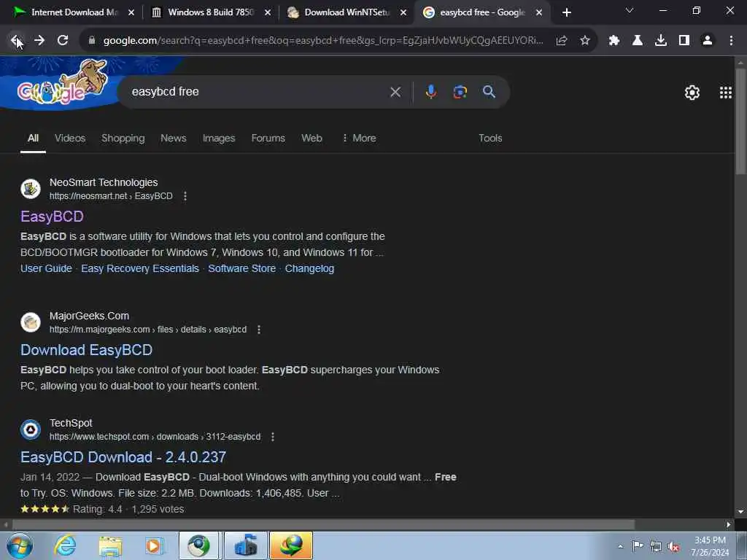Click the muted volume tray icon
The height and width of the screenshot is (560, 747).
(673, 547)
